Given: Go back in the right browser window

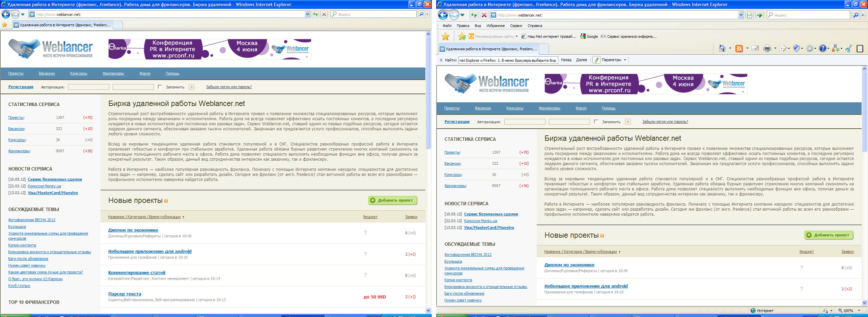Looking at the screenshot, I should 443,15.
